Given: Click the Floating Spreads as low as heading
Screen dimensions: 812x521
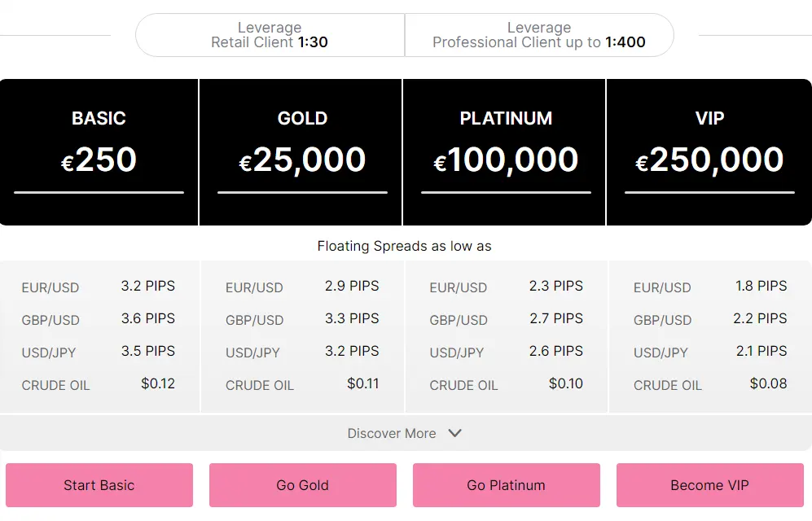Looking at the screenshot, I should pos(405,246).
